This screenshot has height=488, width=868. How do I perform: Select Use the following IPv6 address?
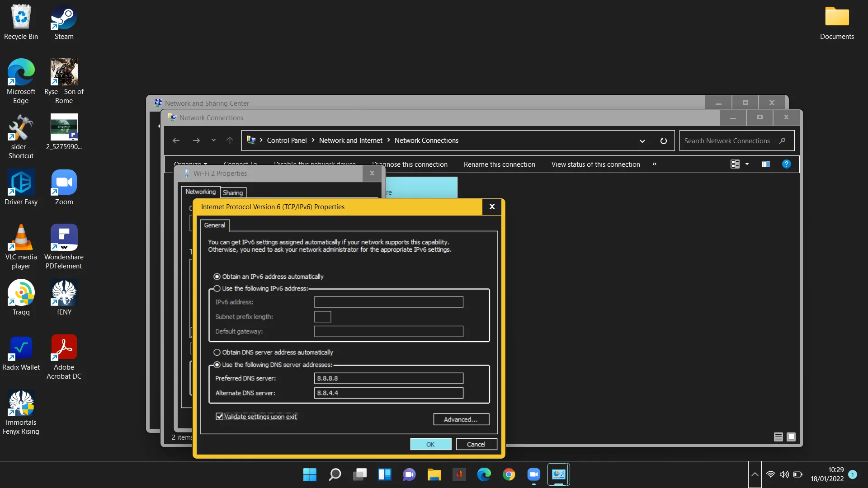click(x=217, y=288)
